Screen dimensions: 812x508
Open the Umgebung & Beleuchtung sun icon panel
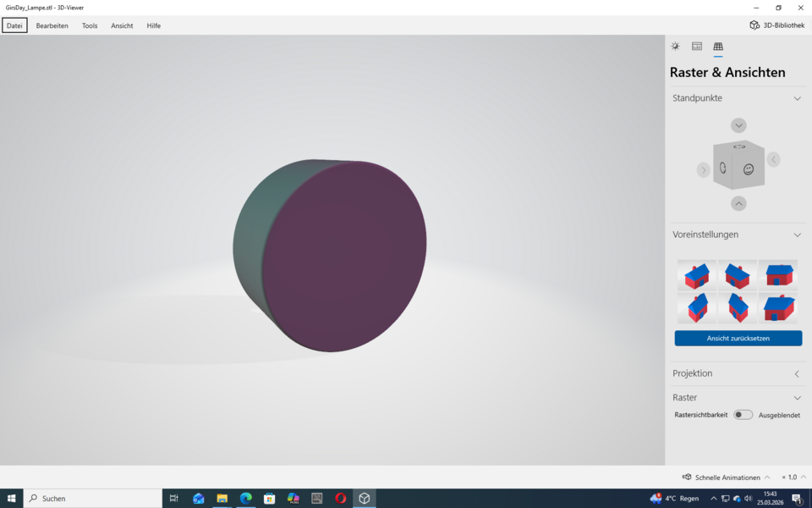pos(675,47)
